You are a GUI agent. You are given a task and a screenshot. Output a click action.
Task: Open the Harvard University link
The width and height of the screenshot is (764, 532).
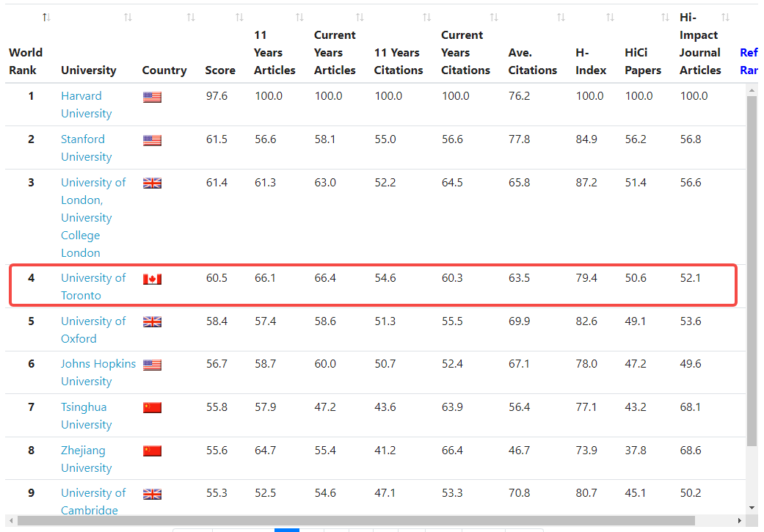click(87, 105)
